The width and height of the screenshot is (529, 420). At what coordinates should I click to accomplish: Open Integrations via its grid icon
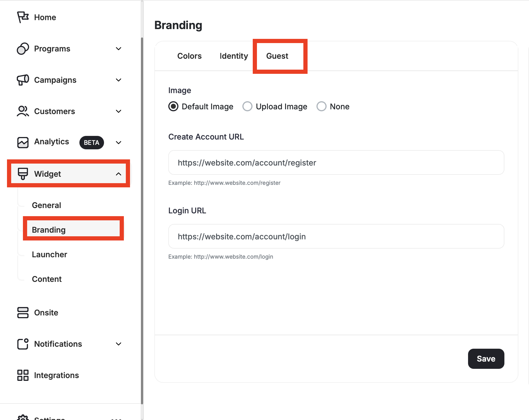tap(23, 375)
